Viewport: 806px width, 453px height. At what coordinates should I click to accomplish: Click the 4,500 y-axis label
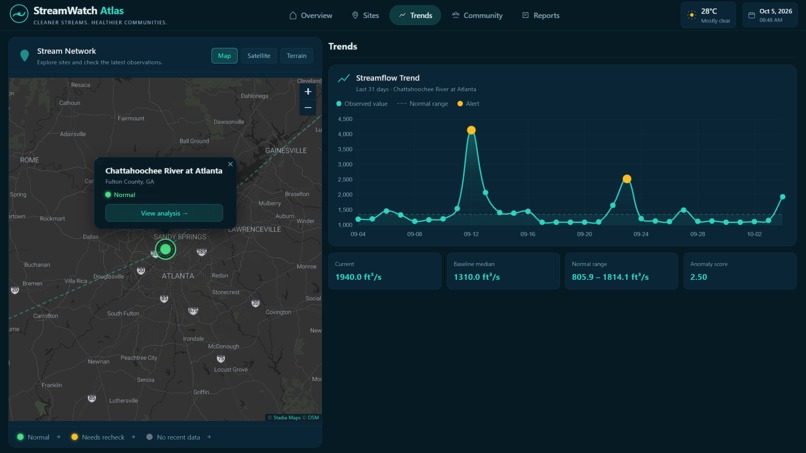click(x=345, y=119)
